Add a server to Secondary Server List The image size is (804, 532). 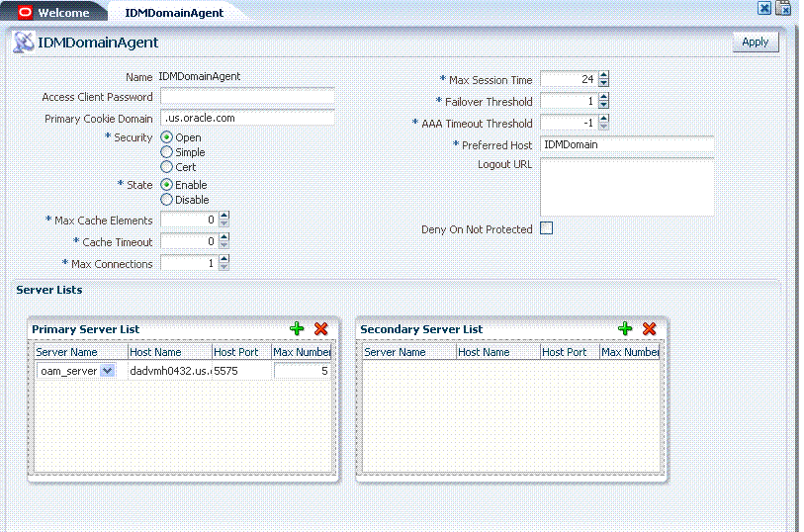tap(625, 328)
